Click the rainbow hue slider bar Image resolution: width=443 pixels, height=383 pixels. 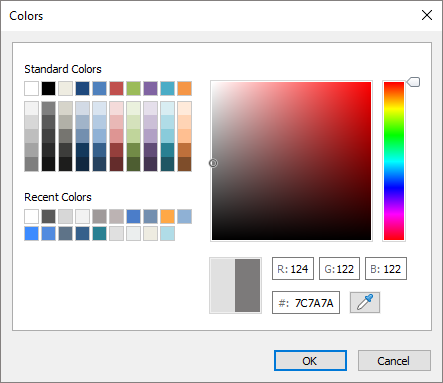[x=394, y=161]
